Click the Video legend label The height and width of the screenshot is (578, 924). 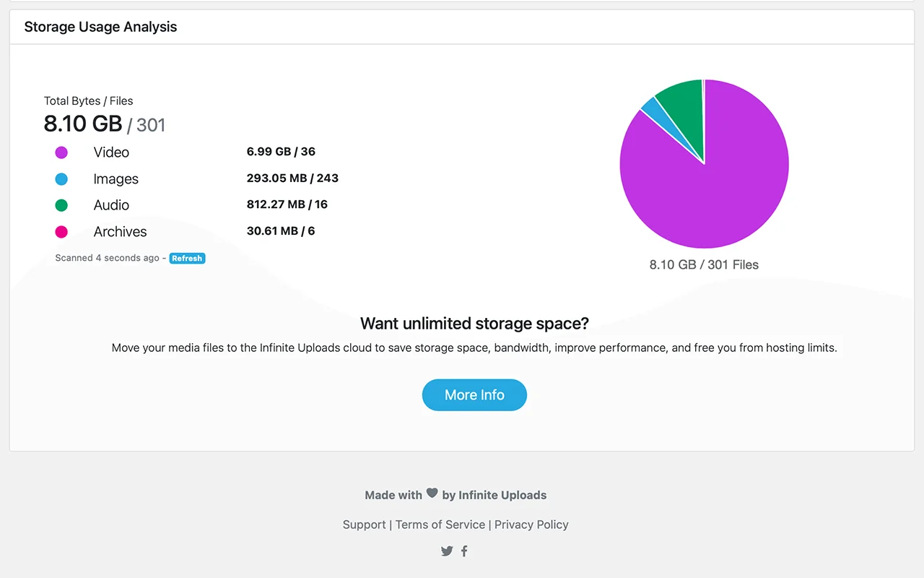coord(111,152)
